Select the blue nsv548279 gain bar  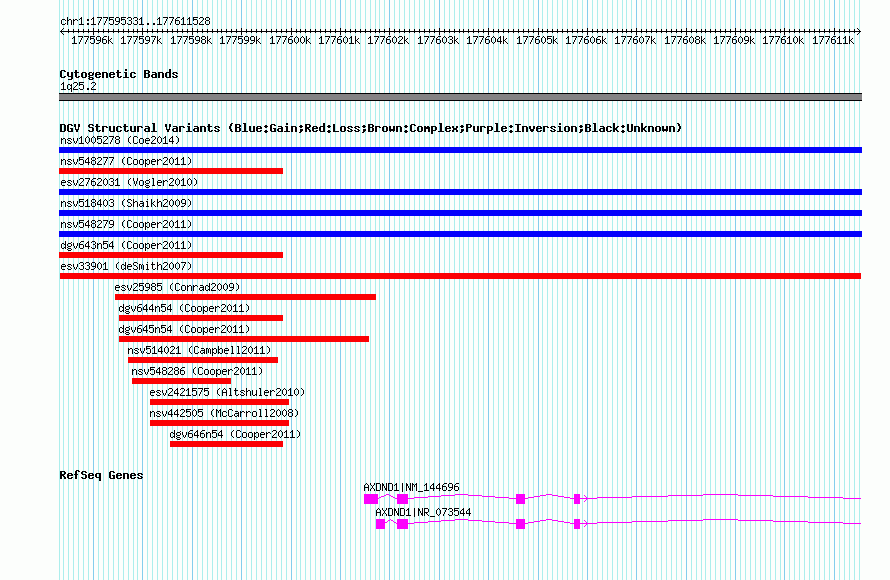pyautogui.click(x=460, y=234)
